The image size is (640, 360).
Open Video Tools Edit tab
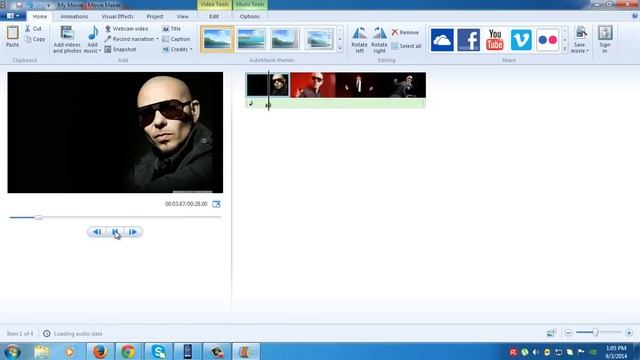[214, 16]
